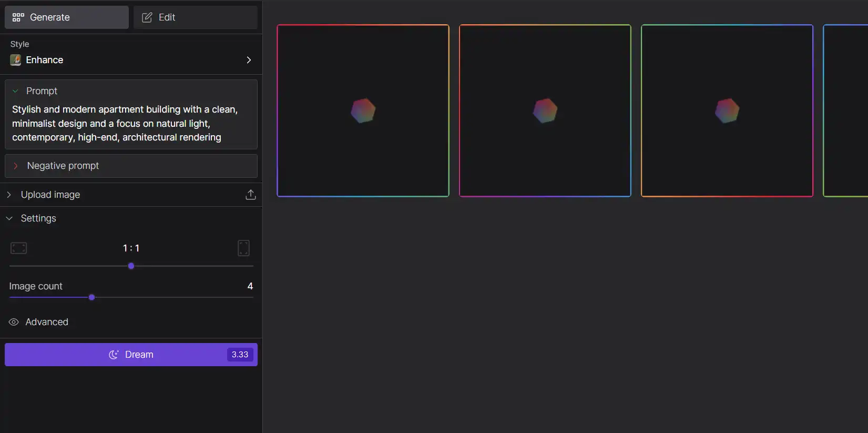Click the upload image arrow icon
The width and height of the screenshot is (868, 433).
pos(251,195)
